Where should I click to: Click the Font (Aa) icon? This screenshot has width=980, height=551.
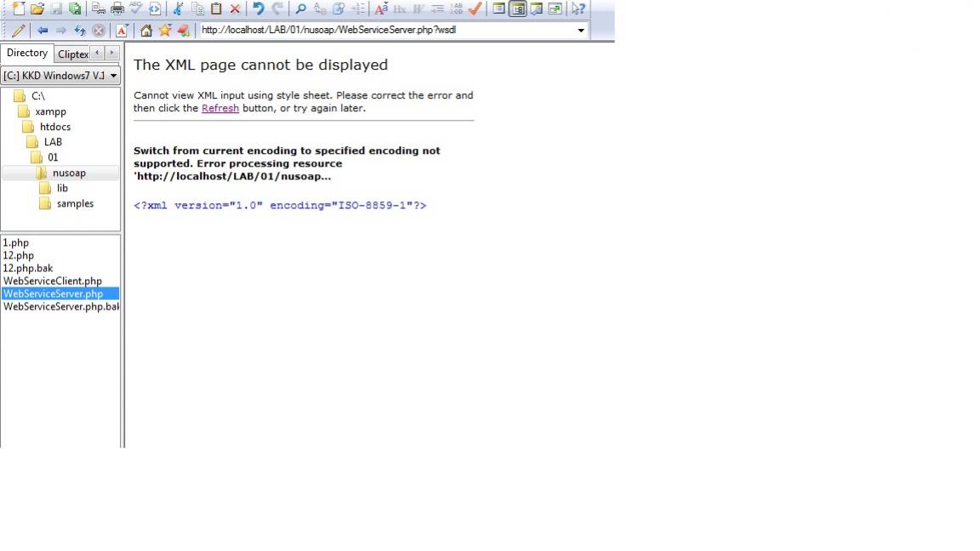point(380,9)
